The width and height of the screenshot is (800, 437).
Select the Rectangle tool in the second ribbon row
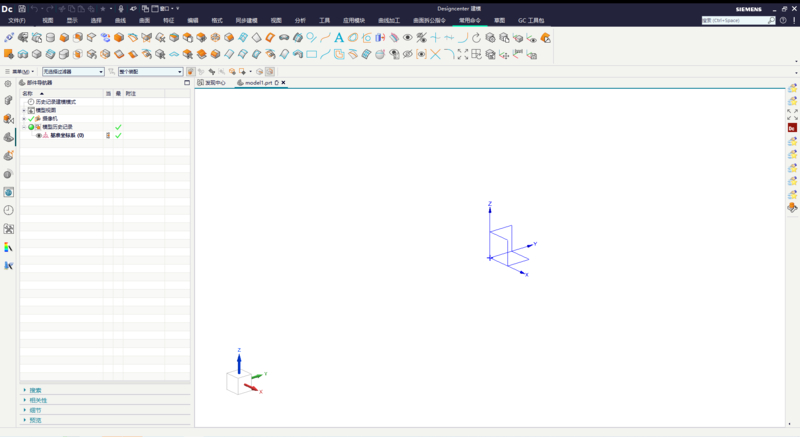point(311,54)
